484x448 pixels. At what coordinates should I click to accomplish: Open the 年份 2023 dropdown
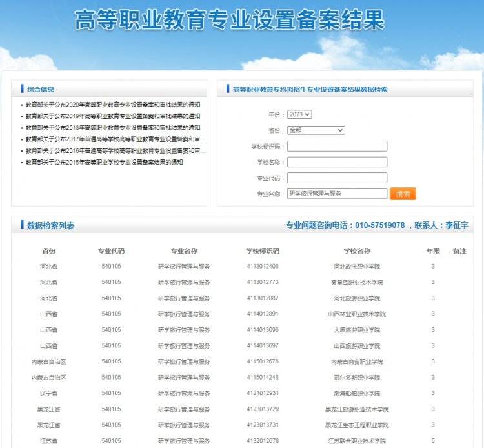tap(299, 114)
